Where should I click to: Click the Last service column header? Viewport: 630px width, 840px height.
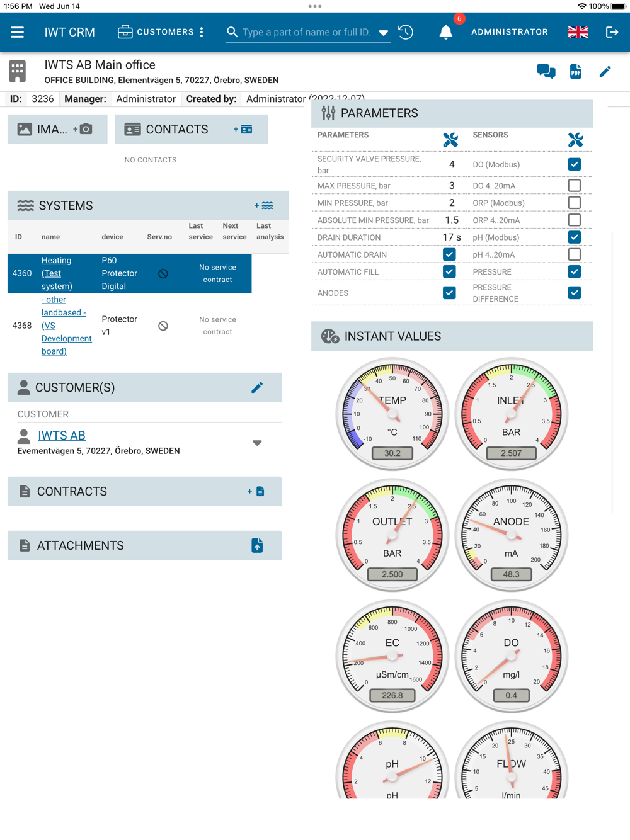200,231
